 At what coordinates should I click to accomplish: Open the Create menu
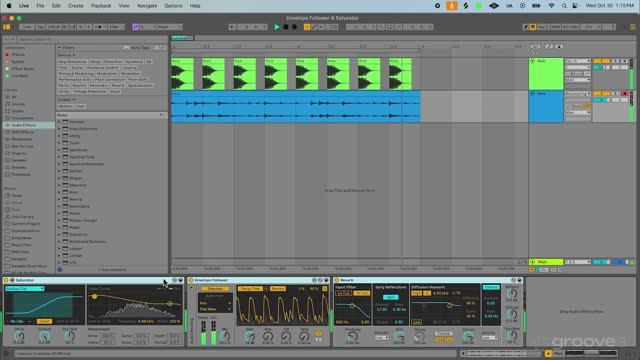tap(76, 6)
